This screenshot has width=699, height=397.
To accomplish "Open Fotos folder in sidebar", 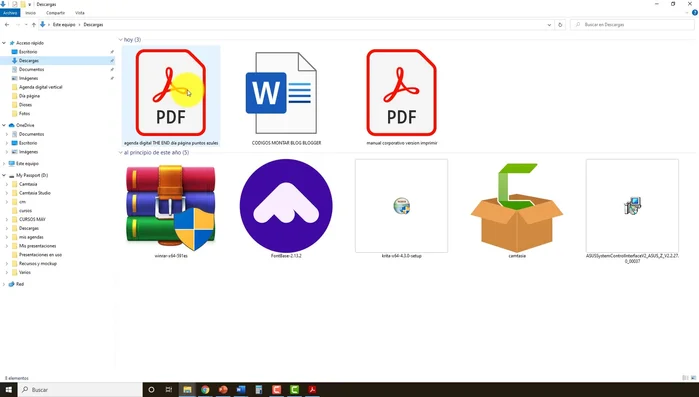I will 24,114.
